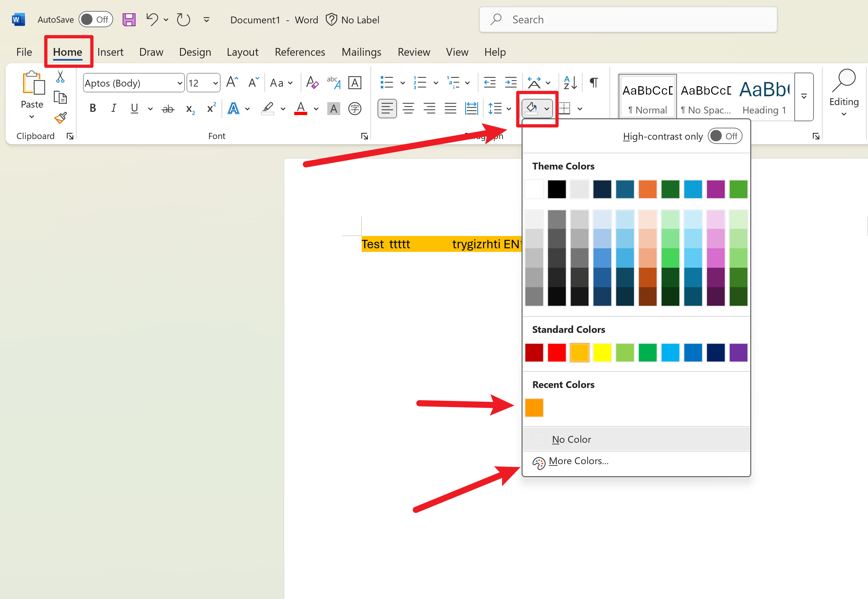Turn the AutoSave switch on

[x=95, y=19]
